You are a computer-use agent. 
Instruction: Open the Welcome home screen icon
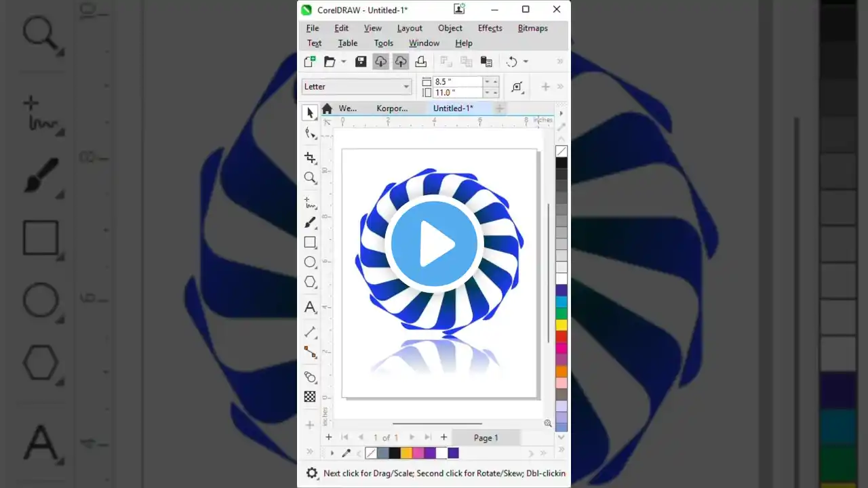pos(327,108)
